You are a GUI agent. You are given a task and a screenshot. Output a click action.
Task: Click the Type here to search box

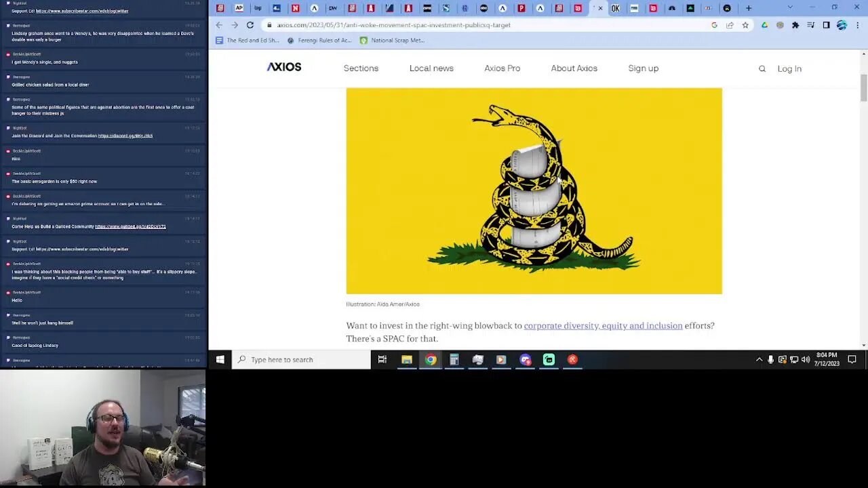click(x=302, y=360)
